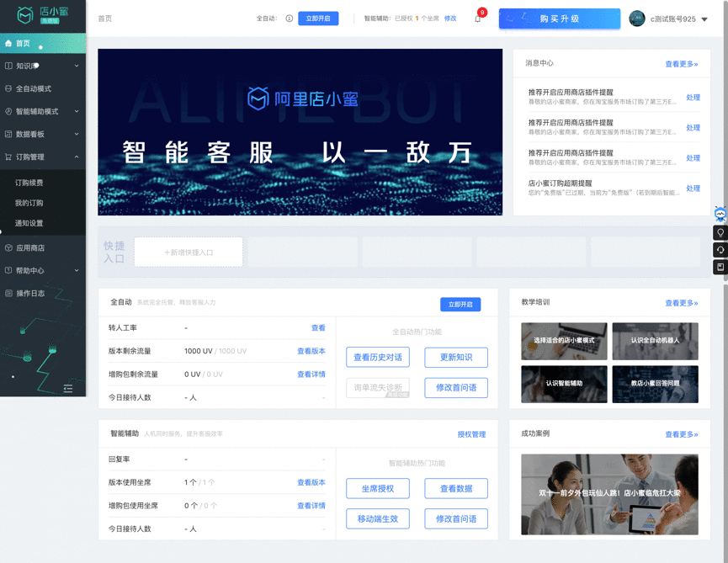This screenshot has height=563, width=728.
Task: Click 处理 for 店小蜜订购超期提醒
Action: (693, 189)
